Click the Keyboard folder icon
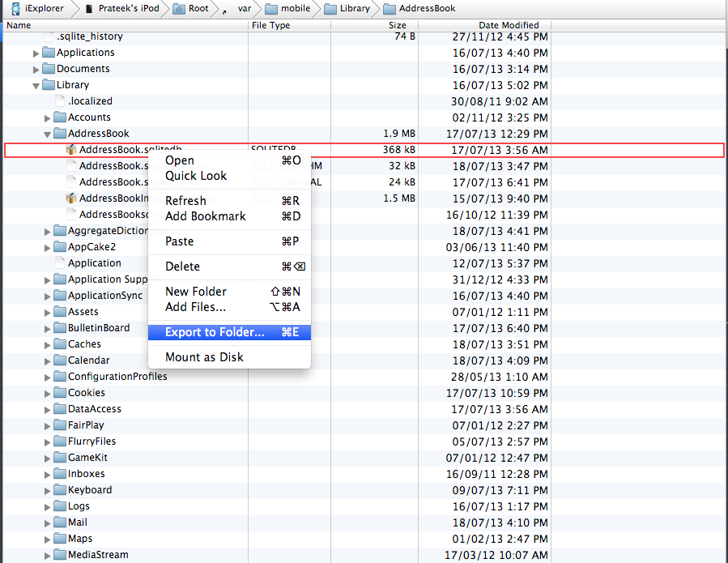 (60, 490)
